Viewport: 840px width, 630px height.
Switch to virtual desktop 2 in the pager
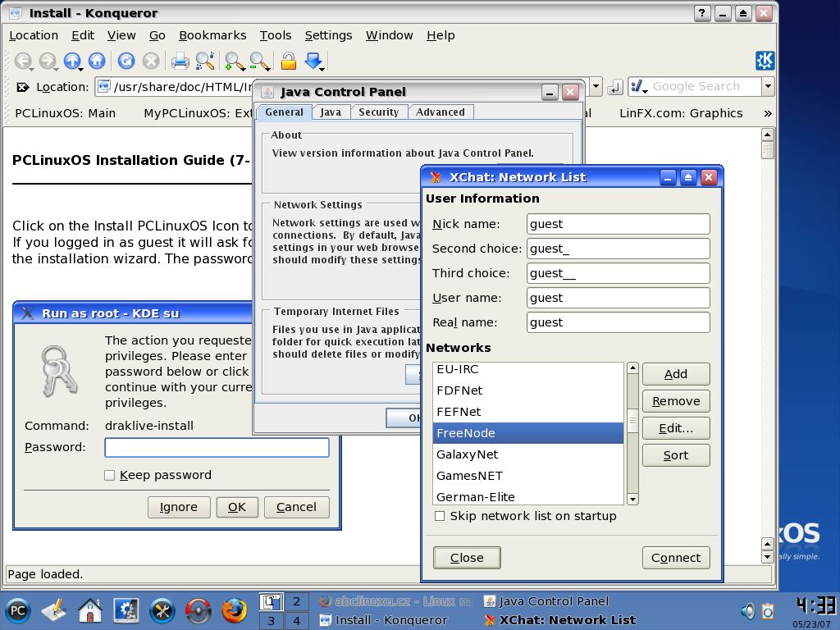(x=296, y=601)
